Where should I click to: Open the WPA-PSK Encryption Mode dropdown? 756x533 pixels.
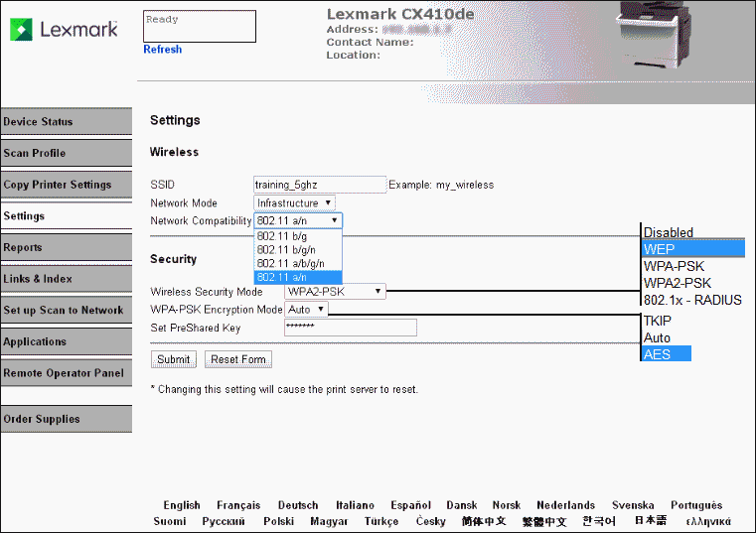click(x=306, y=310)
